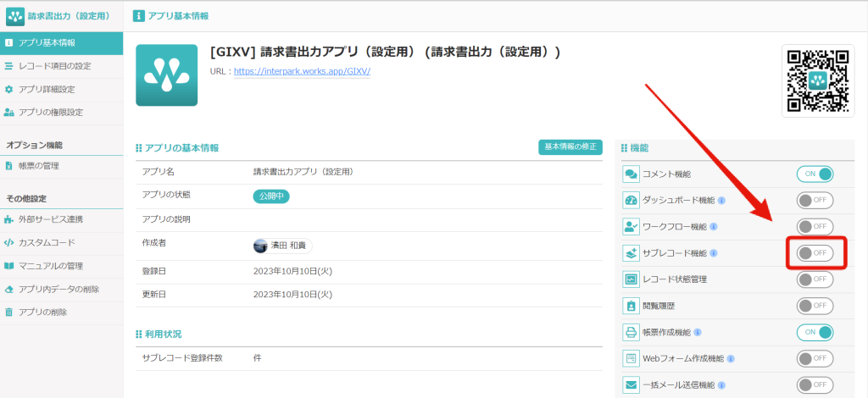
Task: Click the printer icon for 帳票作成機能
Action: coord(631,332)
